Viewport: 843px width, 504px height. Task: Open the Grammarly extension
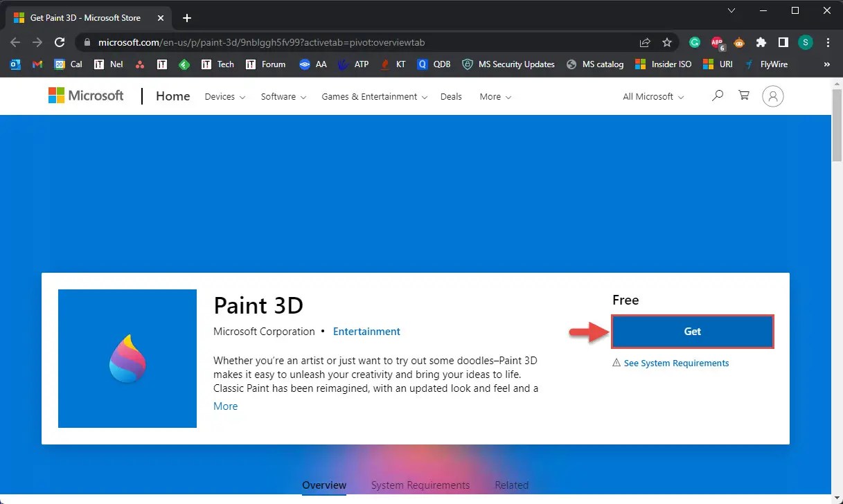click(x=694, y=42)
